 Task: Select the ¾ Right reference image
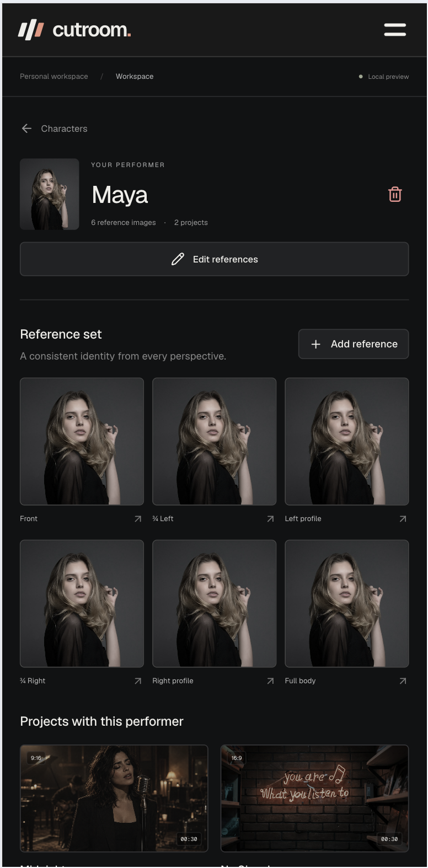(82, 603)
